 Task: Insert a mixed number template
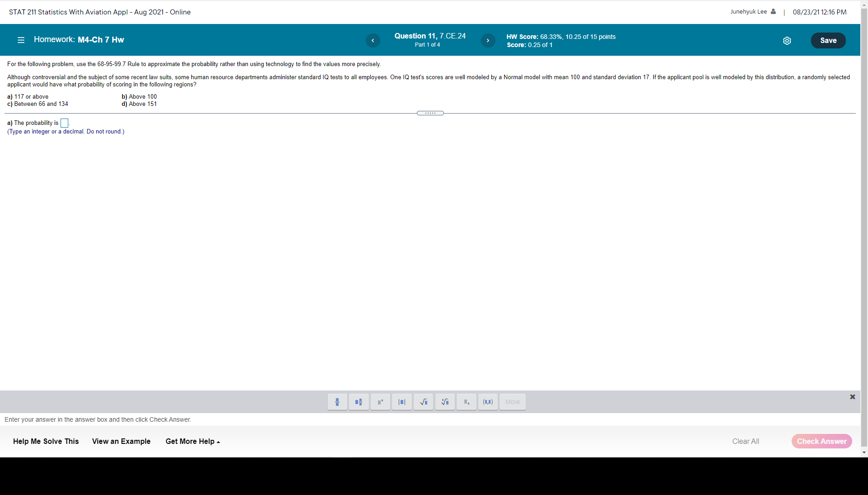359,402
